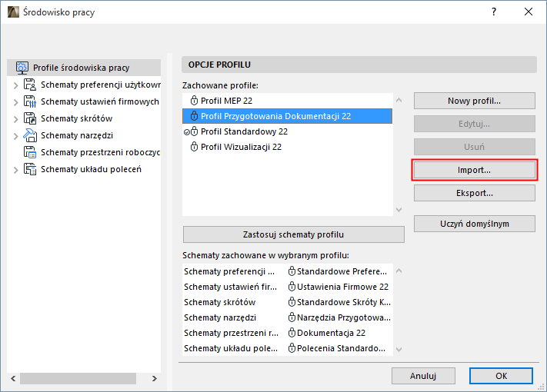Click the Schematy preferencji użytkownika icon

(x=30, y=85)
